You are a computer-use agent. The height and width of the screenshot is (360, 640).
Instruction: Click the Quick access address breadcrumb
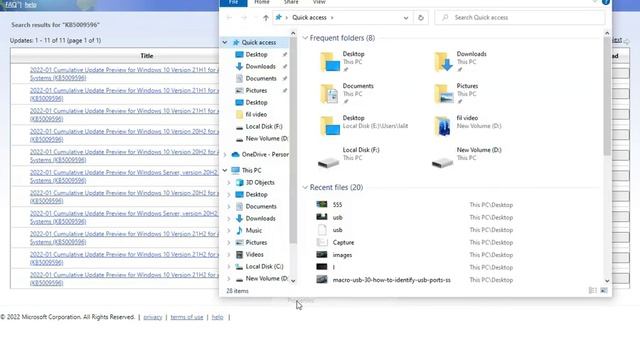click(309, 18)
